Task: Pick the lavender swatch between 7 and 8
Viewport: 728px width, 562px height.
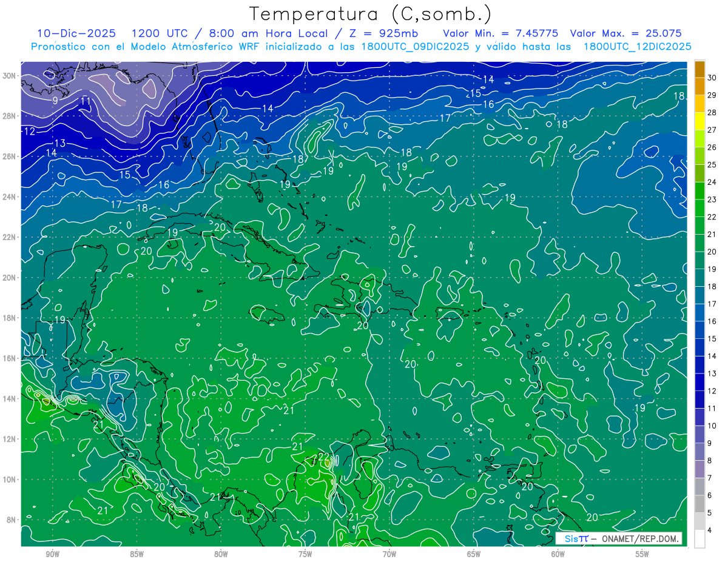Action: (700, 469)
